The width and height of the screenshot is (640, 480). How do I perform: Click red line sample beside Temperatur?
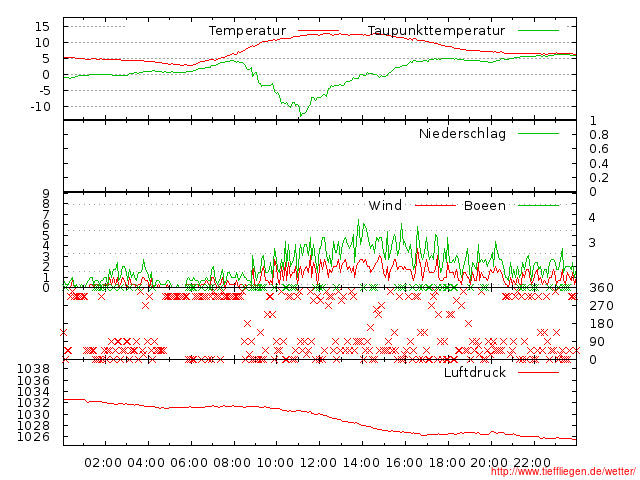click(x=318, y=30)
